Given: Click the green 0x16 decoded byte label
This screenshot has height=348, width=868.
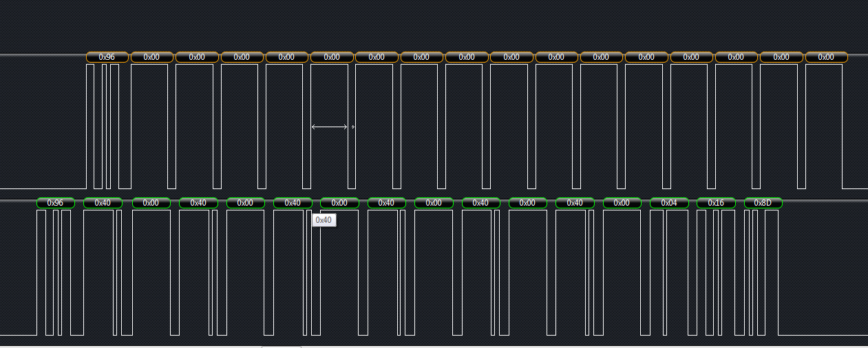Looking at the screenshot, I should (x=716, y=203).
